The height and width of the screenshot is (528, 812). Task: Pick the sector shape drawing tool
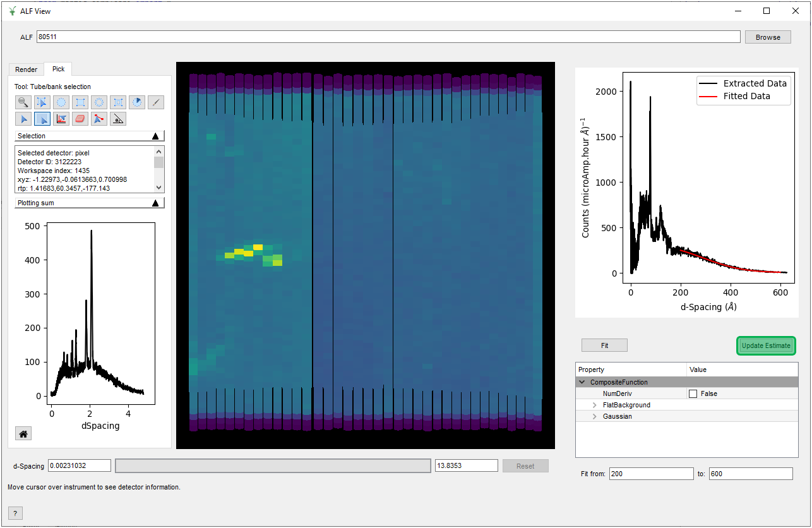pos(137,102)
